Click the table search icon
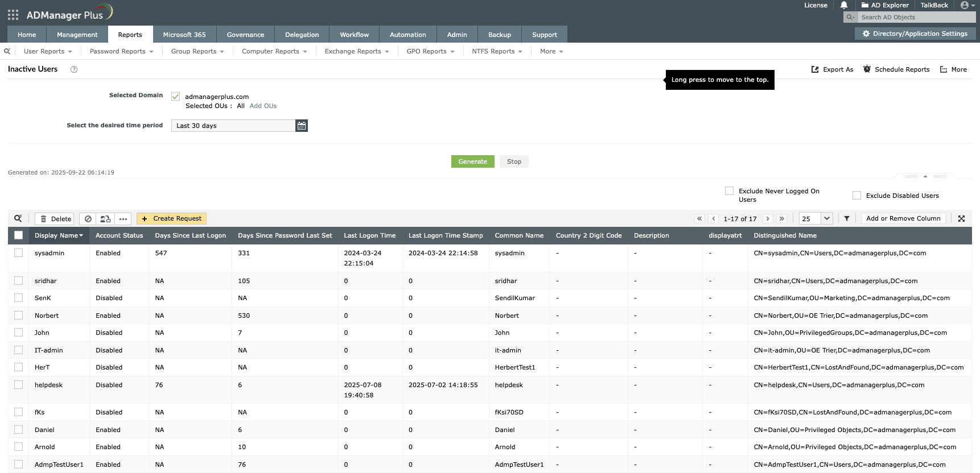The height and width of the screenshot is (473, 980). pyautogui.click(x=18, y=218)
